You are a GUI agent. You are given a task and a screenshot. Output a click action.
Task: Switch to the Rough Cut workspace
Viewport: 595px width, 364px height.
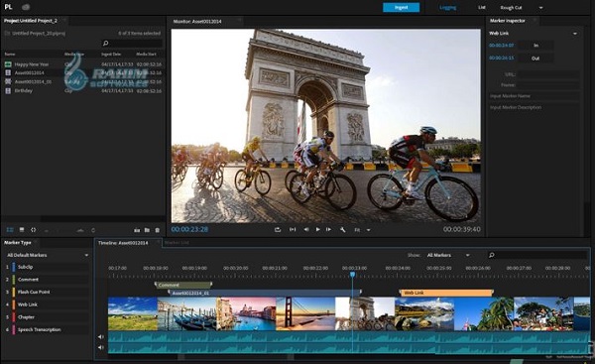point(511,8)
